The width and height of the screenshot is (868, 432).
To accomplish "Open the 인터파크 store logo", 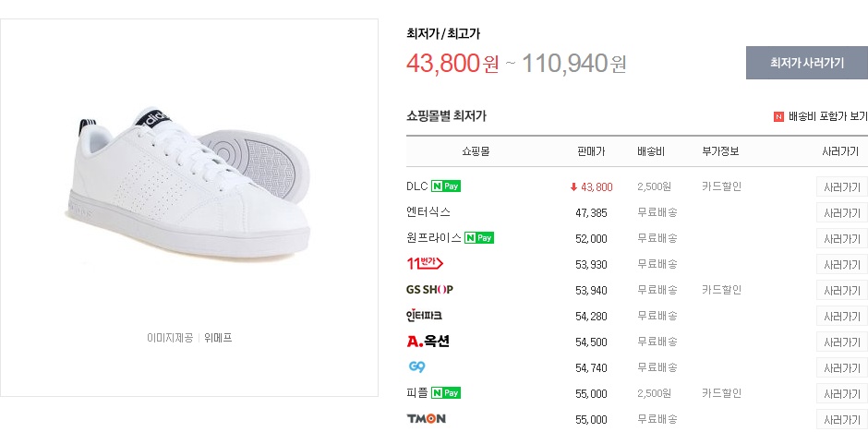I will (424, 316).
